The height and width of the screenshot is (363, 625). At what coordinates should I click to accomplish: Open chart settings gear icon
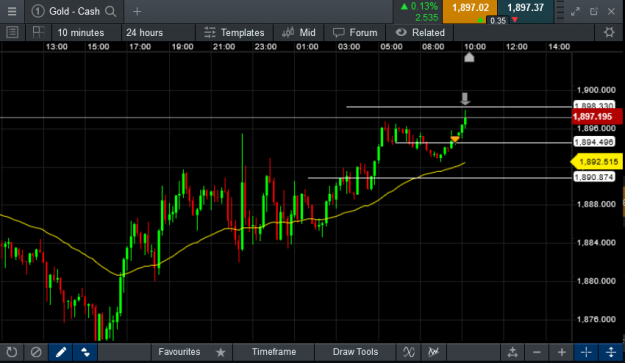pos(609,32)
